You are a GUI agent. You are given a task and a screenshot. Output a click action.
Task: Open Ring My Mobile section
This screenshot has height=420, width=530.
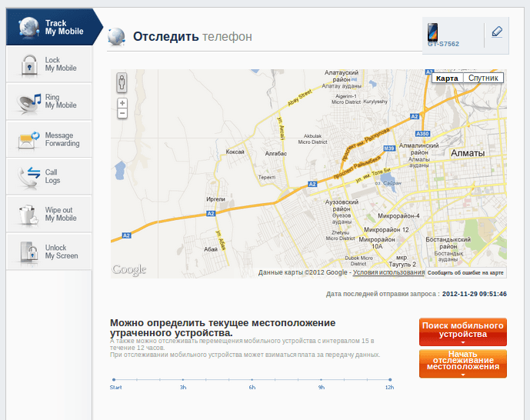(48, 102)
